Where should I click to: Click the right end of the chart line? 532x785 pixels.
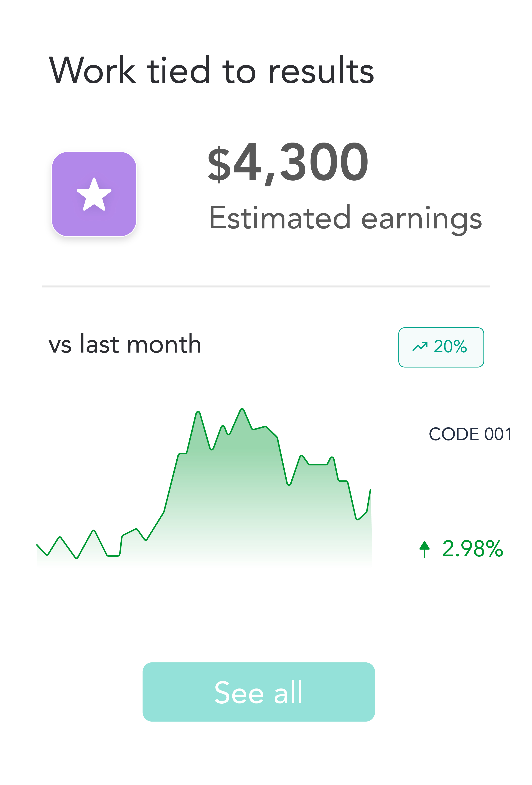pyautogui.click(x=370, y=490)
